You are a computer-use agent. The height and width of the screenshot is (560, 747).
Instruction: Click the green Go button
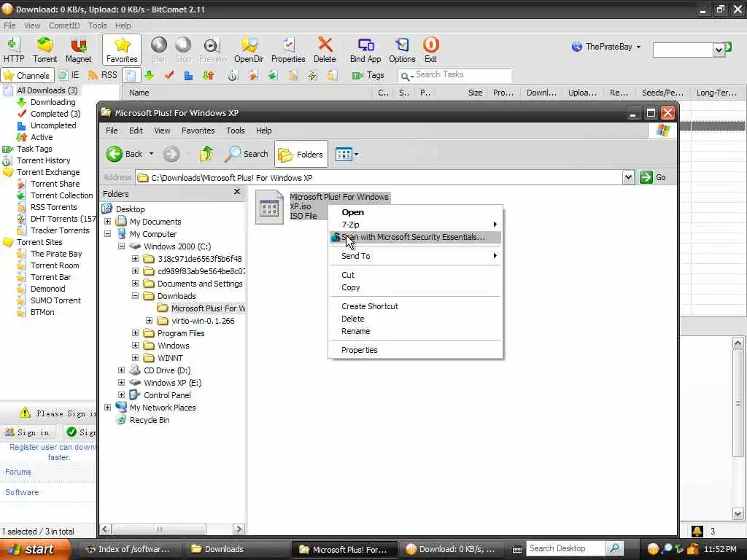[x=653, y=178]
